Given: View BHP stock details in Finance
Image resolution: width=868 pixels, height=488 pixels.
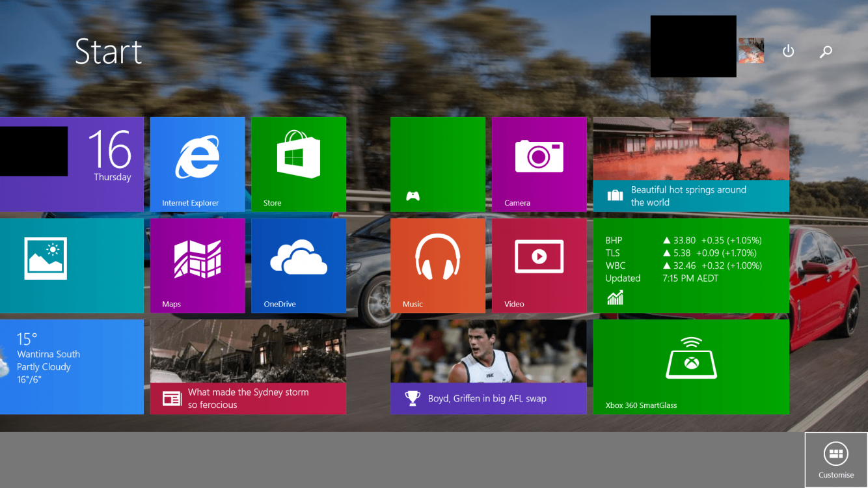Looking at the screenshot, I should (x=690, y=265).
